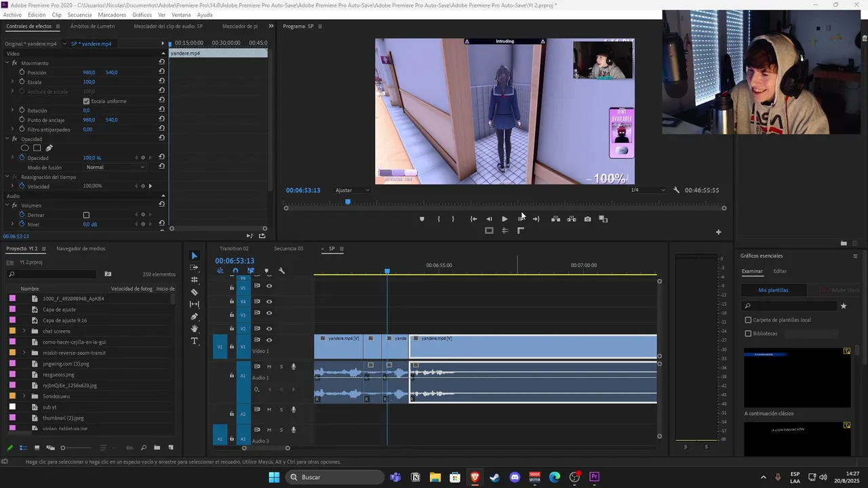
Task: Expand the Sonidosuwu bin
Action: (24, 396)
